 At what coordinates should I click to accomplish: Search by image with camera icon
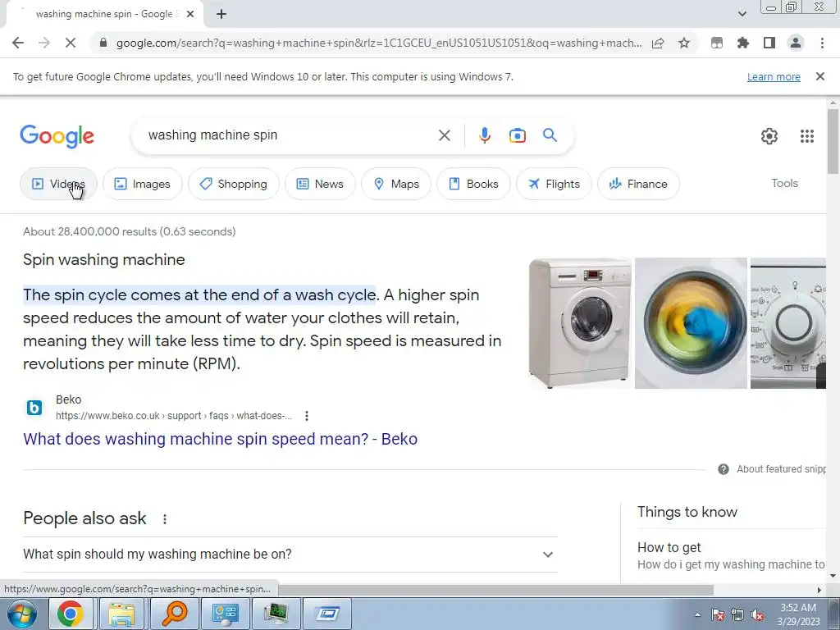[517, 135]
